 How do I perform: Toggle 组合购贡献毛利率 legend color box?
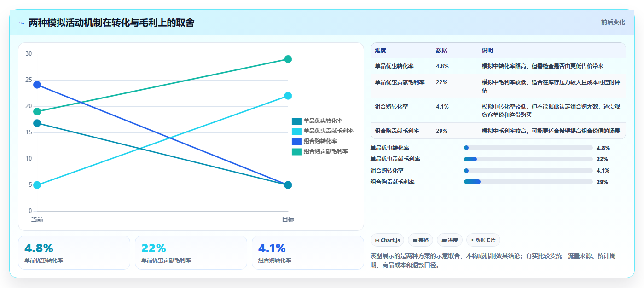tap(296, 151)
